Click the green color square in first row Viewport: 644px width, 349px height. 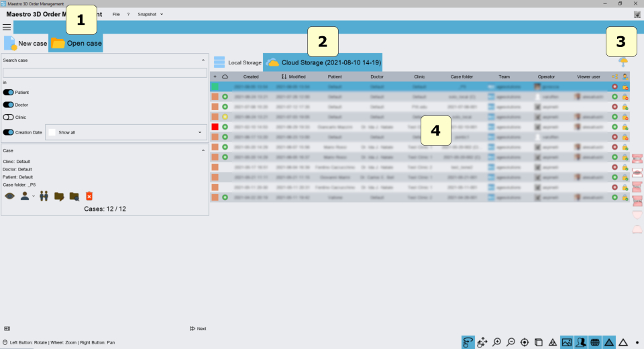(x=215, y=87)
